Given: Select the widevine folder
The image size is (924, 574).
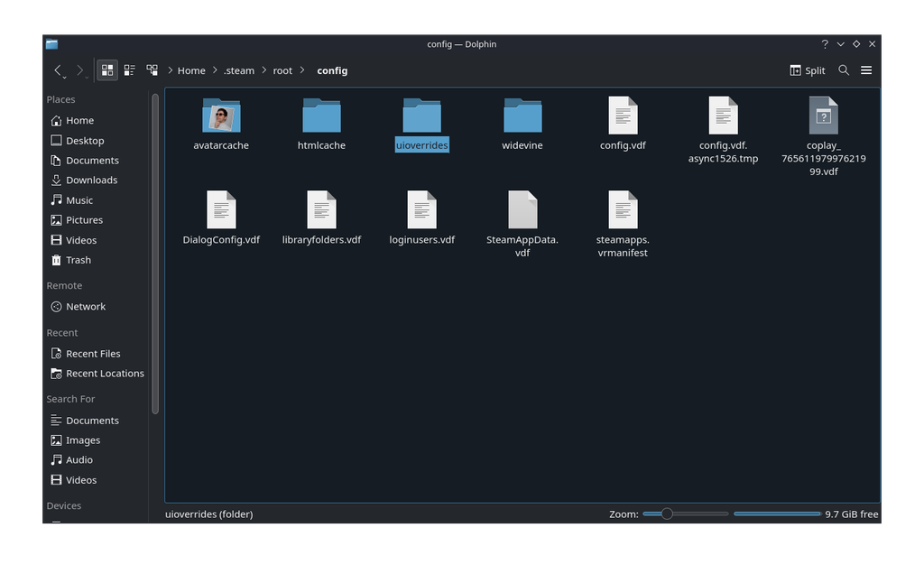Looking at the screenshot, I should tap(522, 117).
